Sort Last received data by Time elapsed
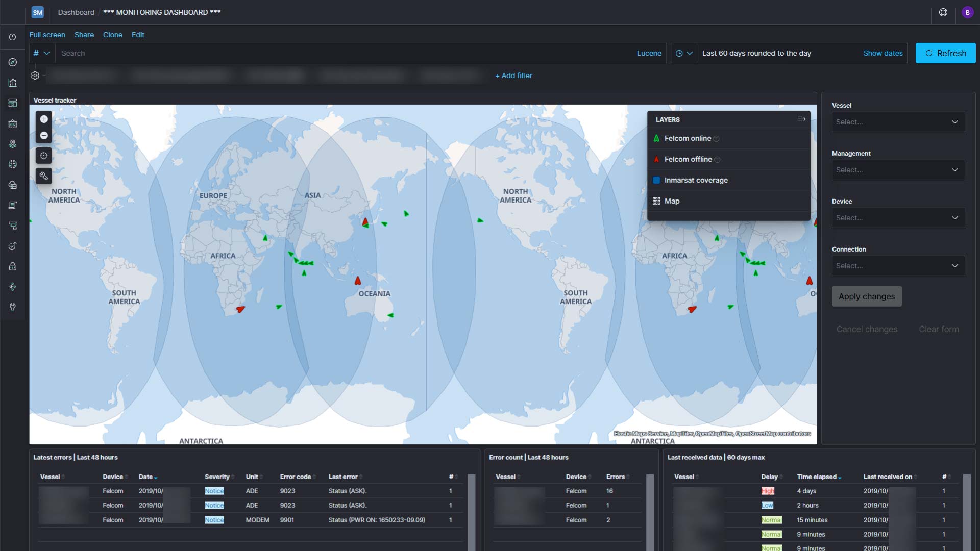The image size is (980, 551). click(x=819, y=477)
